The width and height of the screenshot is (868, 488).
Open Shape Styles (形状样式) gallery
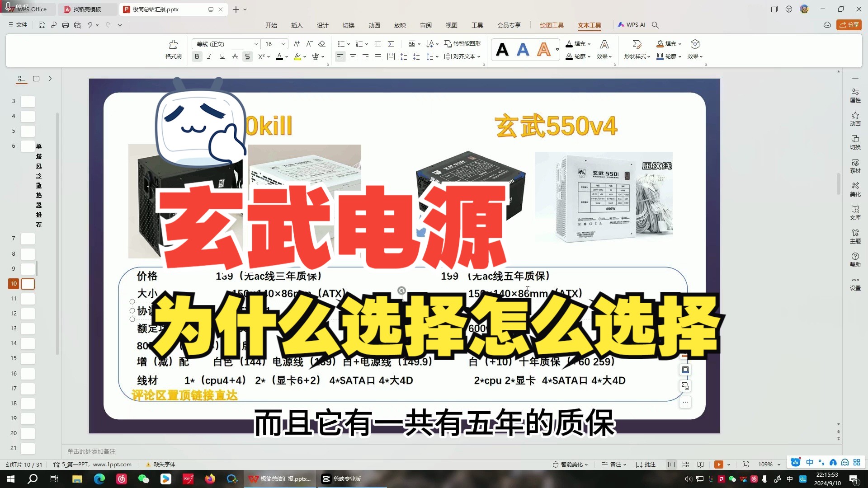pyautogui.click(x=637, y=50)
